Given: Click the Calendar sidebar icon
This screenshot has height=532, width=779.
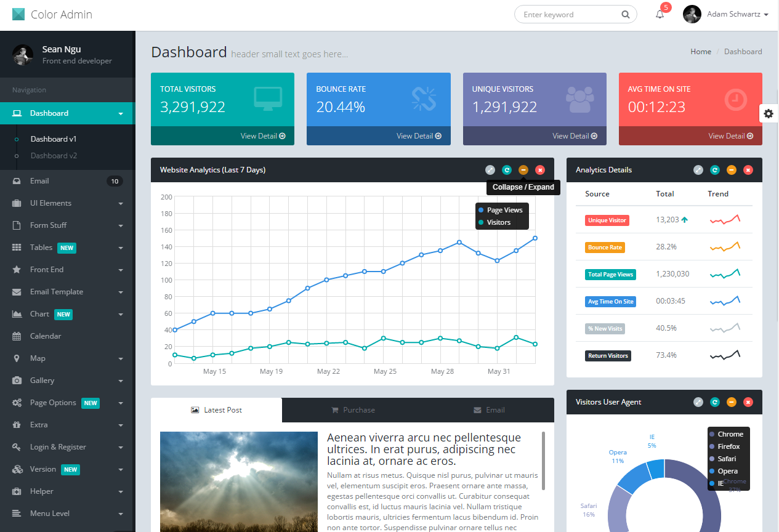Looking at the screenshot, I should point(17,336).
